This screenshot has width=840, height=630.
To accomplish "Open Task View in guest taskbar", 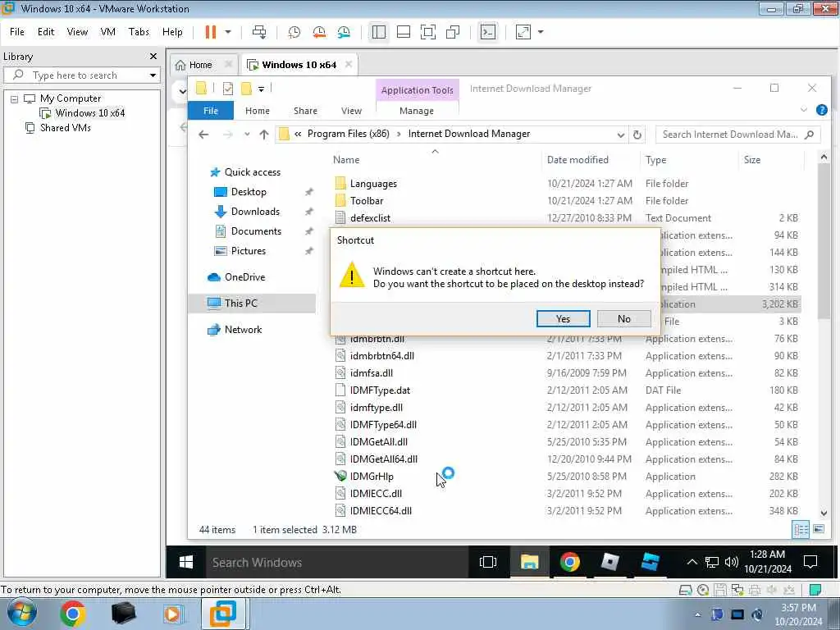I will (x=487, y=563).
